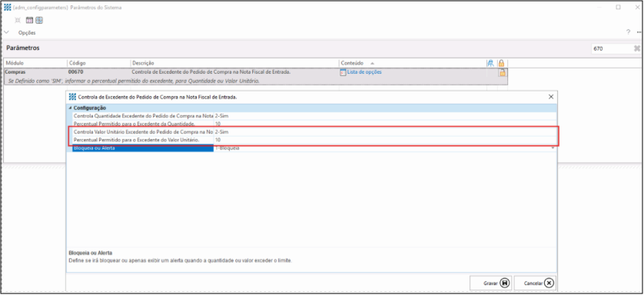Open the Lista de opções link

tap(364, 72)
